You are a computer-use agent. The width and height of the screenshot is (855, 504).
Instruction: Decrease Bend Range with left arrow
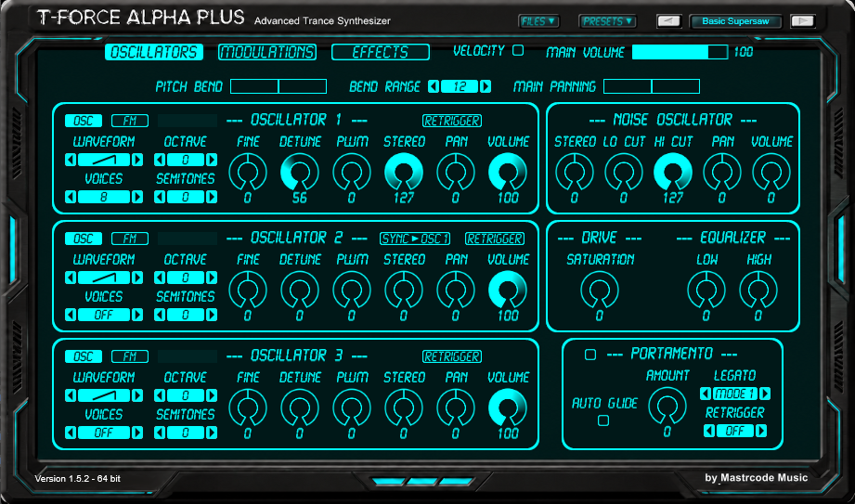coord(434,86)
